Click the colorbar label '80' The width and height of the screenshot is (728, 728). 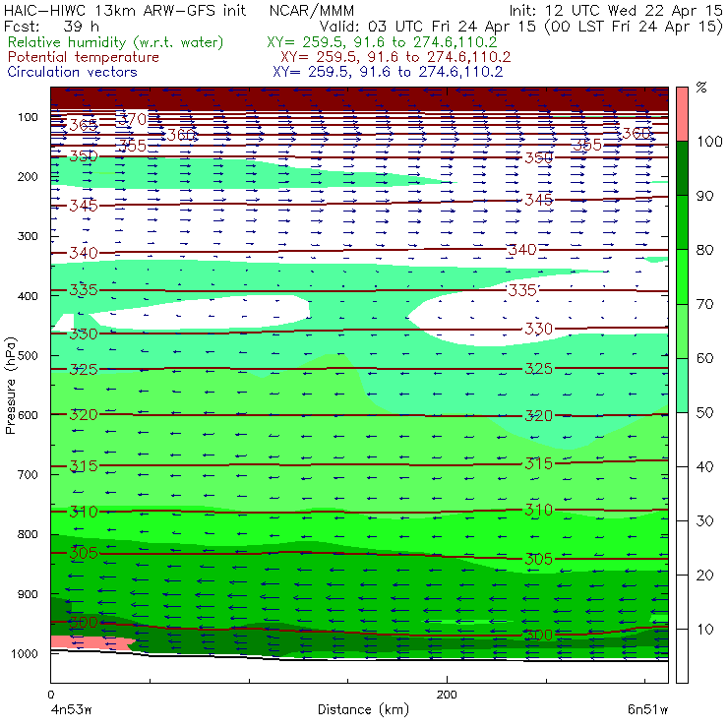pos(704,250)
